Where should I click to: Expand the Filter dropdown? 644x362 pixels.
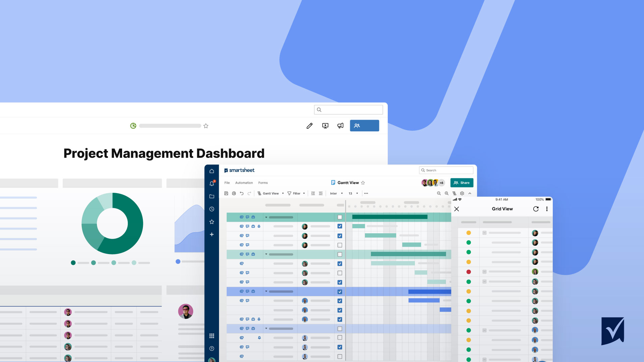point(297,193)
